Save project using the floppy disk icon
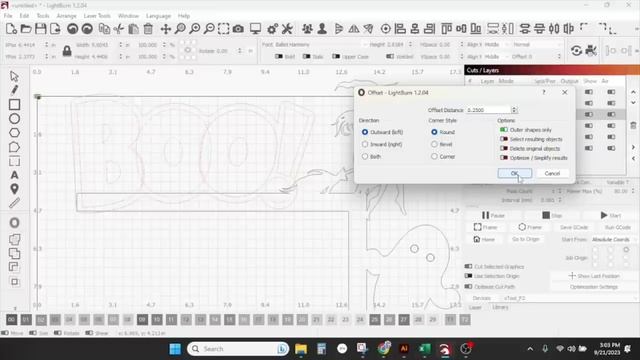This screenshot has width=640, height=360. [40, 29]
